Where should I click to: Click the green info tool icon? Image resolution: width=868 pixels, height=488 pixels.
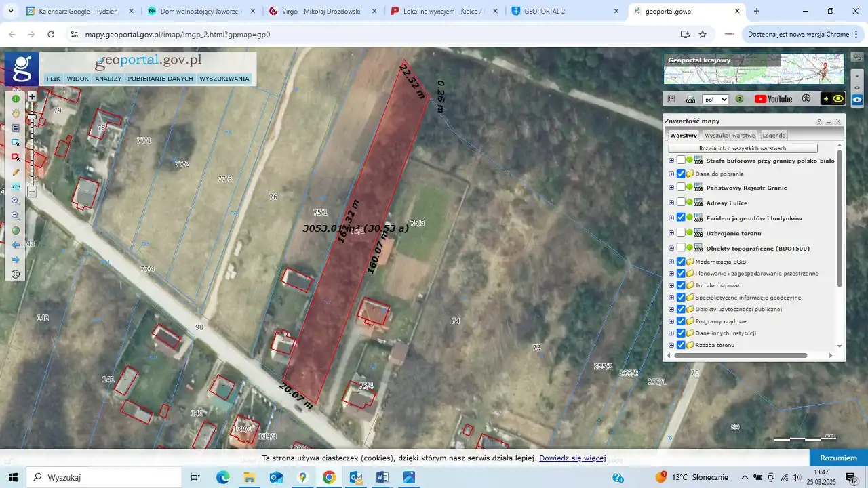click(16, 99)
